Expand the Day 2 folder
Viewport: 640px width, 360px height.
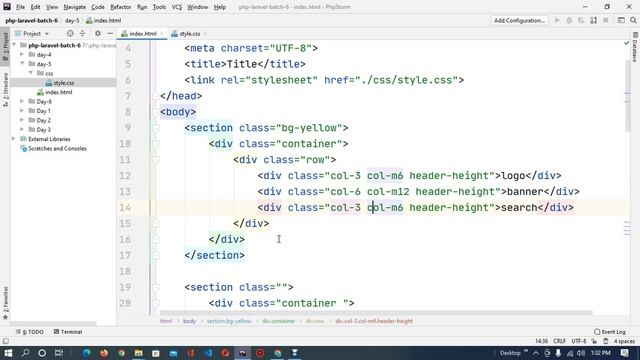22,120
